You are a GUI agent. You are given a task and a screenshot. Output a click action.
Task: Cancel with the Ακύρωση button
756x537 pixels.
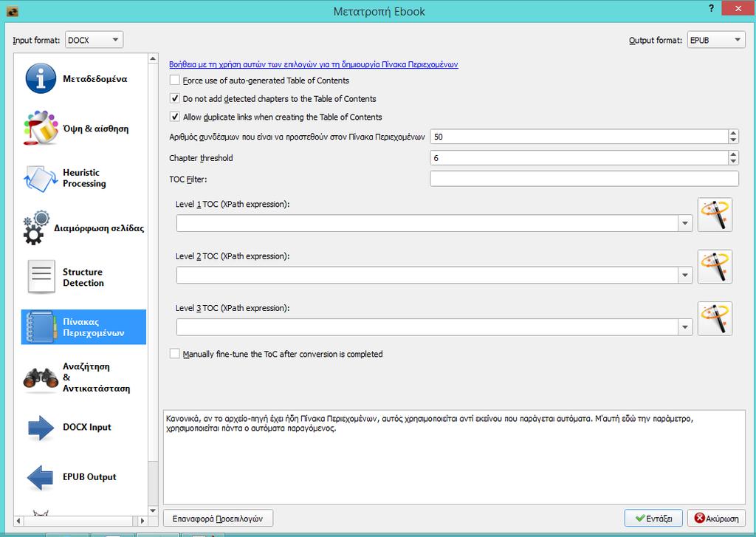[x=716, y=519]
